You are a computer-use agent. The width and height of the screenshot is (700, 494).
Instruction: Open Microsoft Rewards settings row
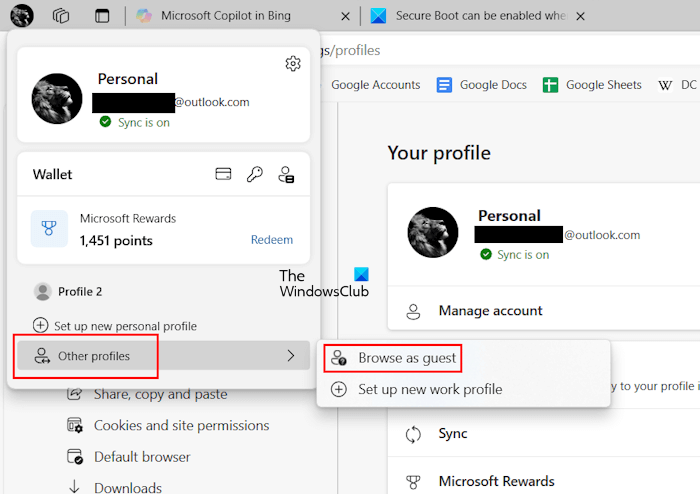click(544, 481)
